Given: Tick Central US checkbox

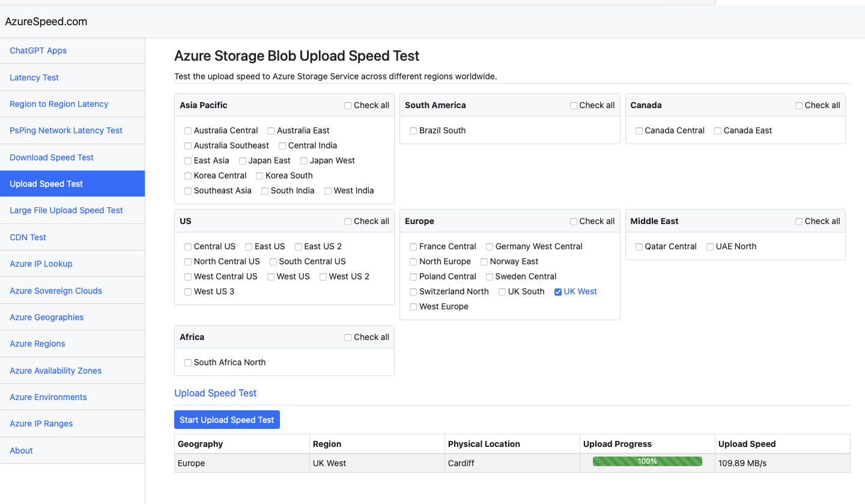Looking at the screenshot, I should click(x=188, y=247).
